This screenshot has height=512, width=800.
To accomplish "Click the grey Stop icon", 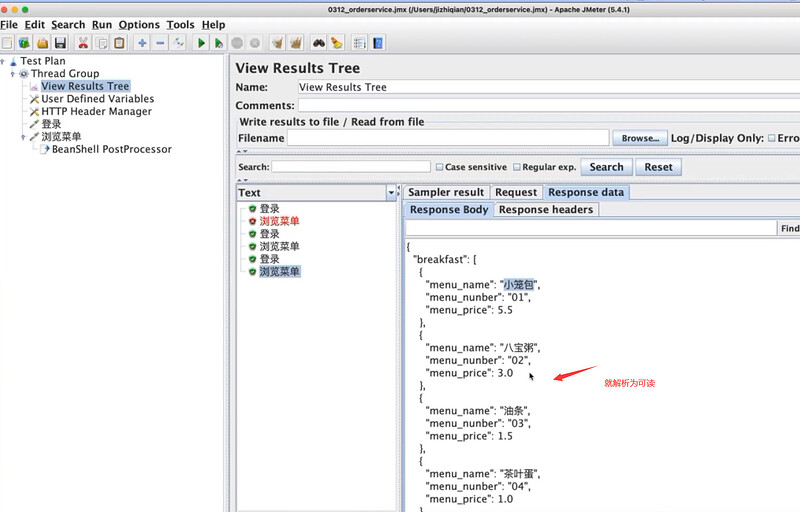I will (237, 43).
